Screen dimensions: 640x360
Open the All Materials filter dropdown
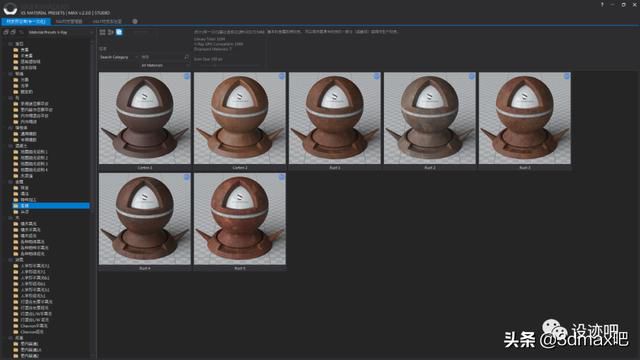click(165, 65)
